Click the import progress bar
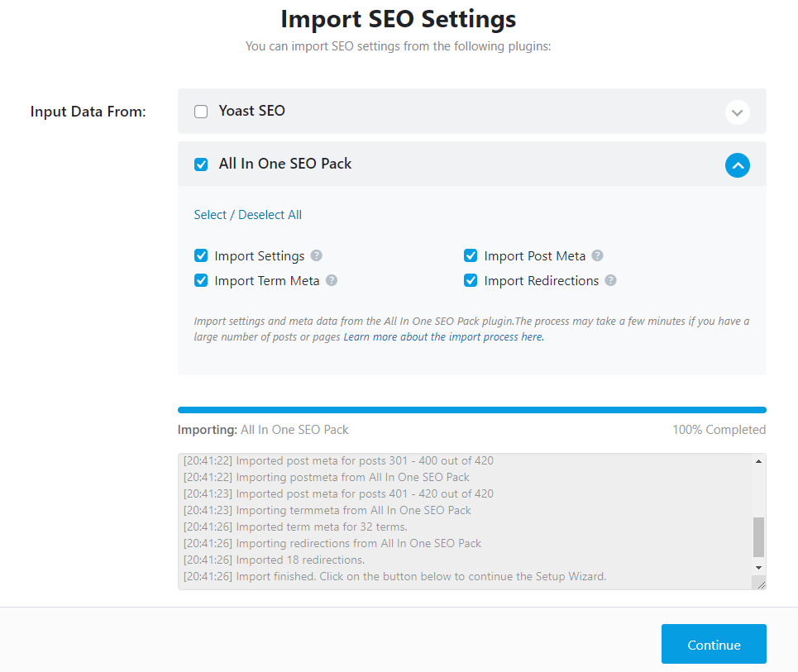798x672 pixels. [x=472, y=410]
